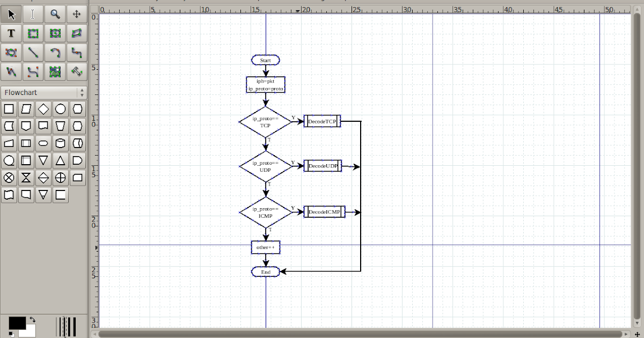Select the ip_proto== ICMP decision diamond
The width and height of the screenshot is (644, 338).
point(266,212)
